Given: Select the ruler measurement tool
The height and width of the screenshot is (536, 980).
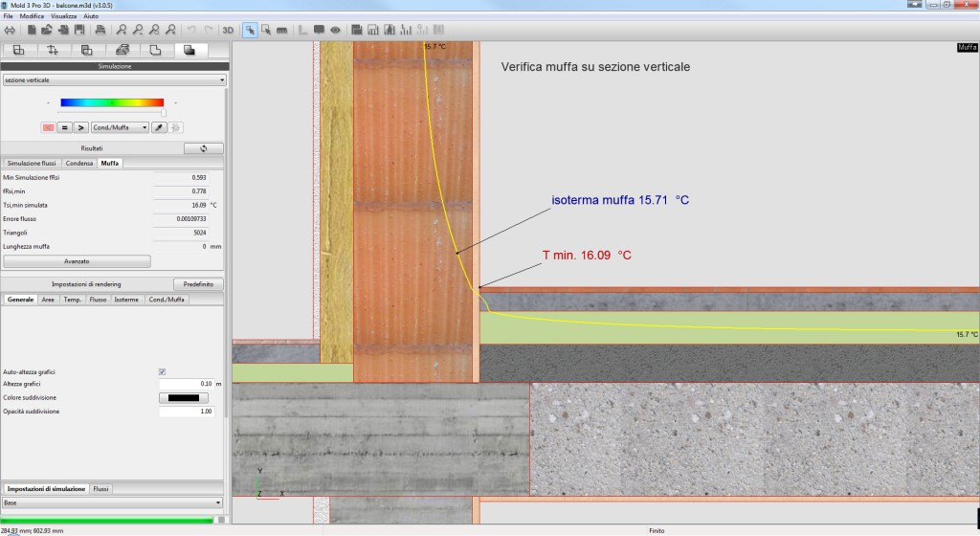Looking at the screenshot, I should pos(281,30).
